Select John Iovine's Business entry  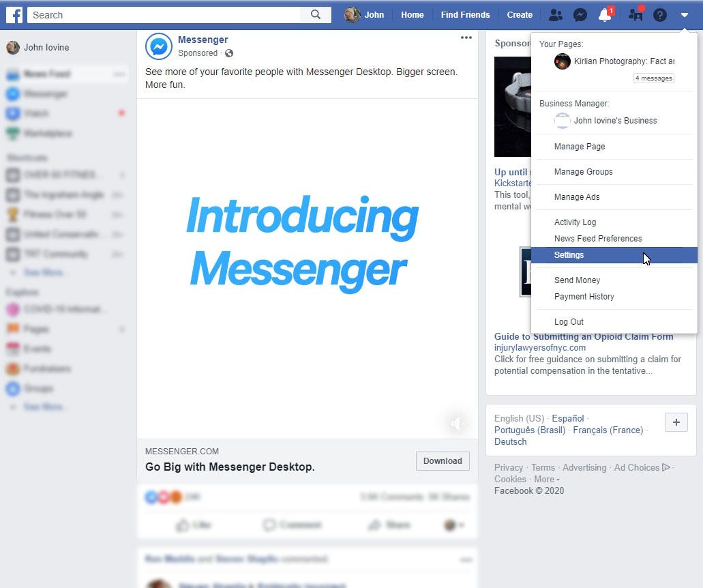(x=605, y=121)
